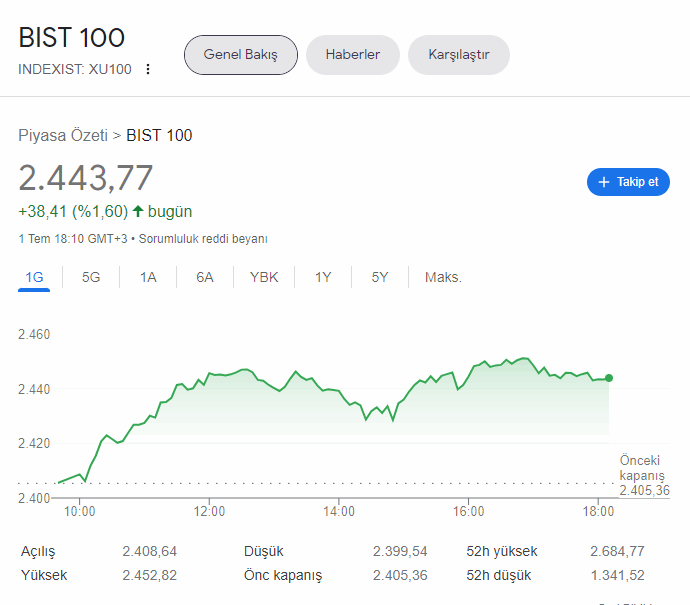Click the Açılış label

coord(38,551)
